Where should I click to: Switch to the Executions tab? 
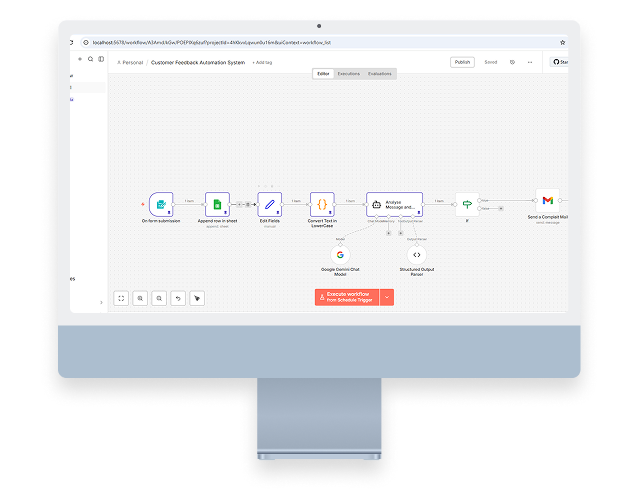coord(349,73)
